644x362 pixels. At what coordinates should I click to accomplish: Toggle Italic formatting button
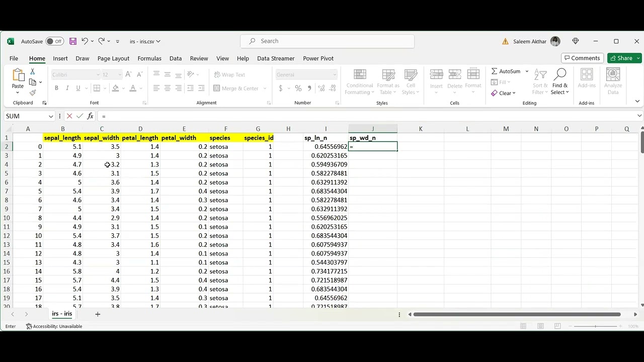tap(67, 88)
